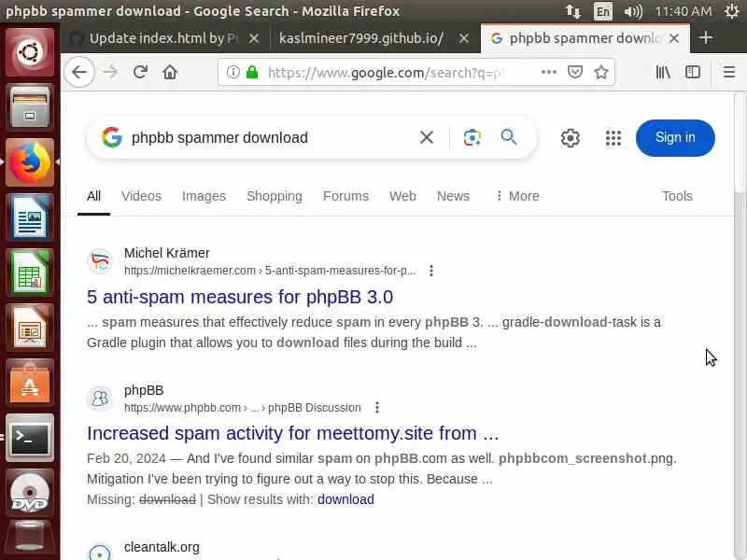Switch to Forums results
Viewport: 747px width, 560px height.
coord(345,196)
